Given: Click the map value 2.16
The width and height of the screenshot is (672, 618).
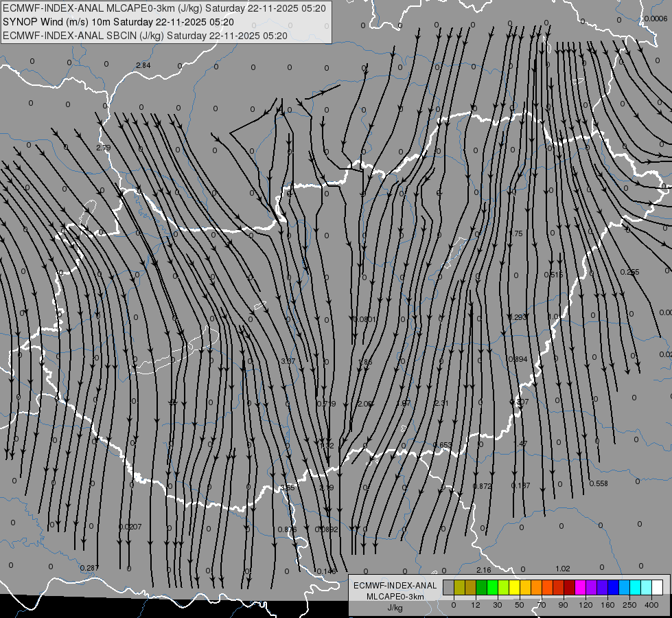Looking at the screenshot, I should tap(483, 569).
